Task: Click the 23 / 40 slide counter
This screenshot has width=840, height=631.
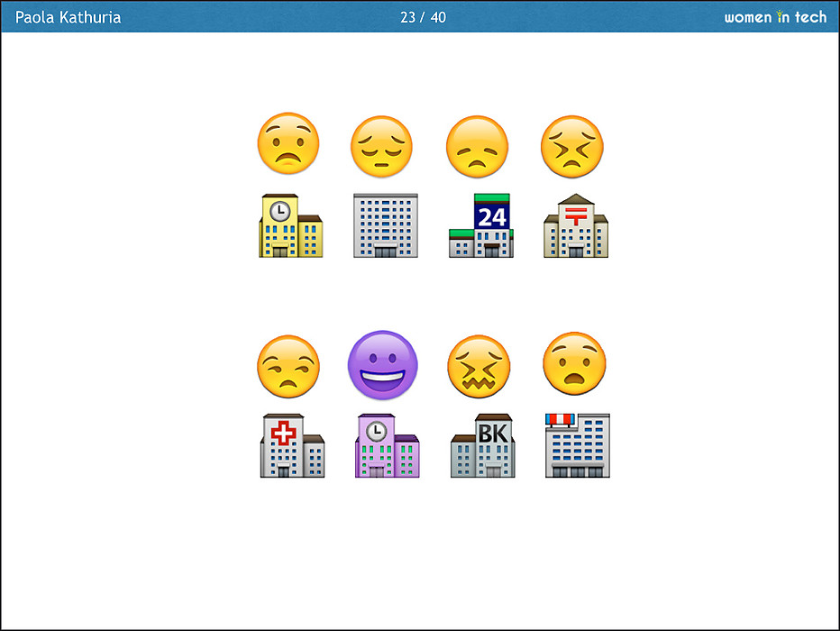Action: [x=423, y=17]
